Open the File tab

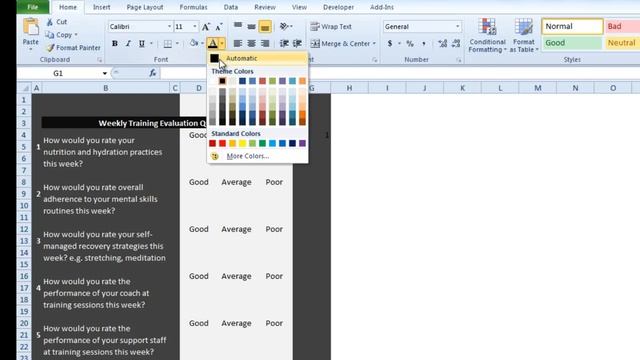tap(33, 7)
